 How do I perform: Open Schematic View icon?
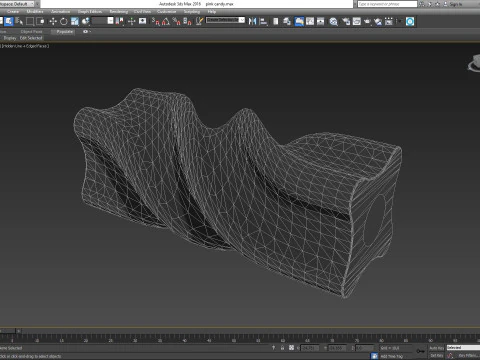coord(321,22)
